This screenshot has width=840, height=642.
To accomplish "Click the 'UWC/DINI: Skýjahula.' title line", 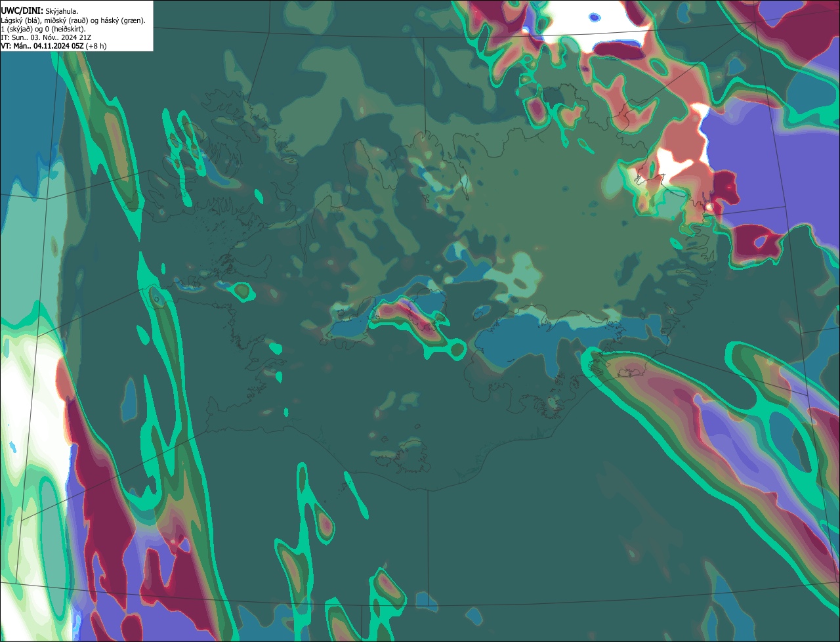I will click(39, 11).
